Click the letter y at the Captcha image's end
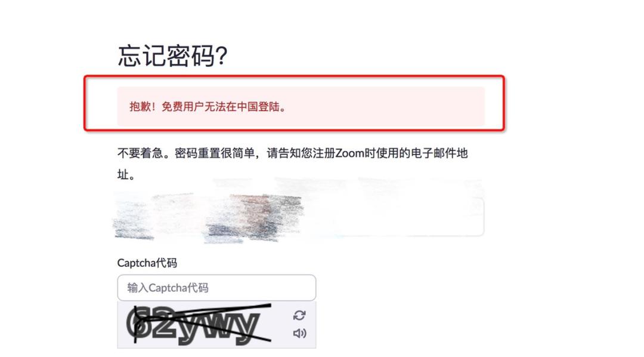 click(x=247, y=328)
